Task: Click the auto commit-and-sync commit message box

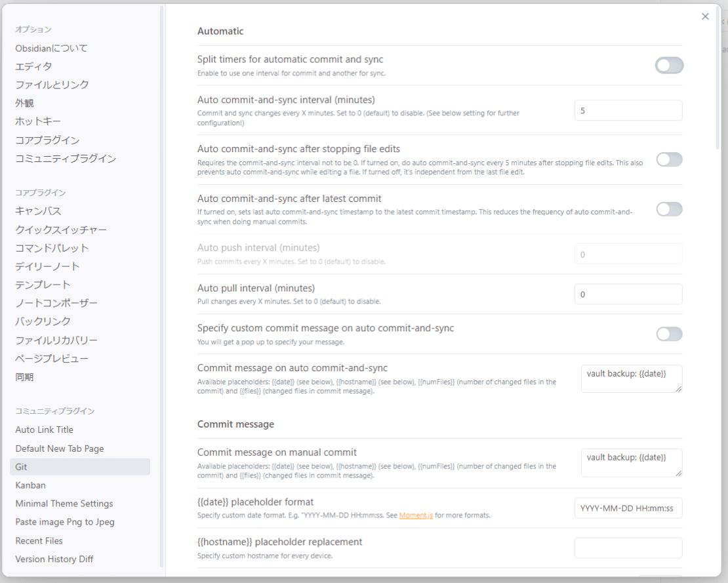Action: 630,378
